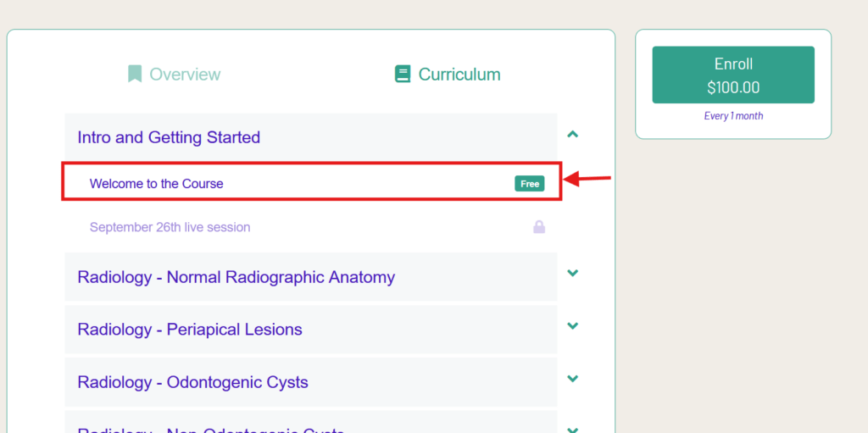
Task: Click the Radiology - Periapical Lesions heading
Action: pyautogui.click(x=190, y=330)
